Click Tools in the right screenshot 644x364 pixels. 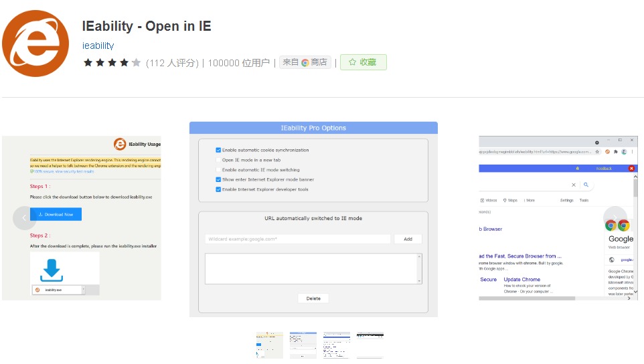(584, 200)
